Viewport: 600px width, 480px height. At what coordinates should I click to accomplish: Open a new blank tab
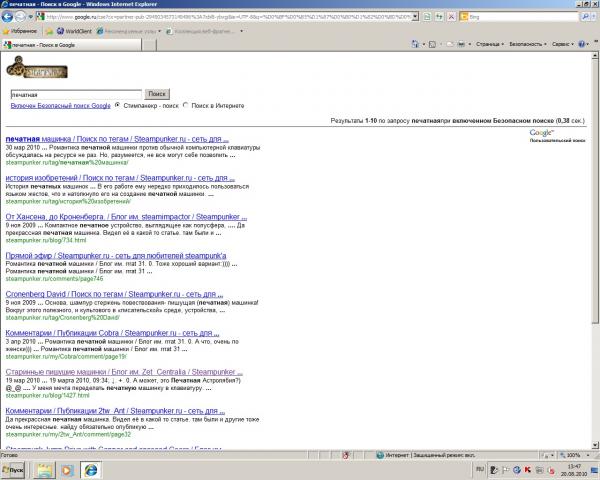(149, 45)
